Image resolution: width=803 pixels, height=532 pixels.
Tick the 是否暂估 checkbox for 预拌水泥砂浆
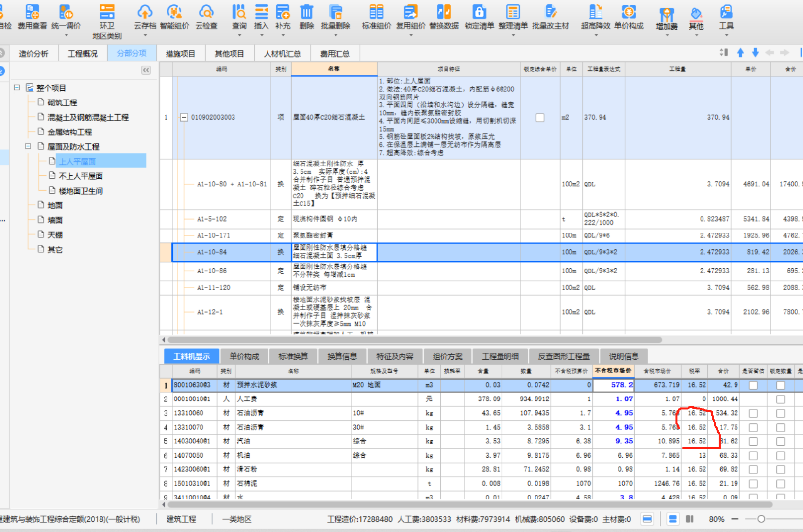(x=753, y=385)
